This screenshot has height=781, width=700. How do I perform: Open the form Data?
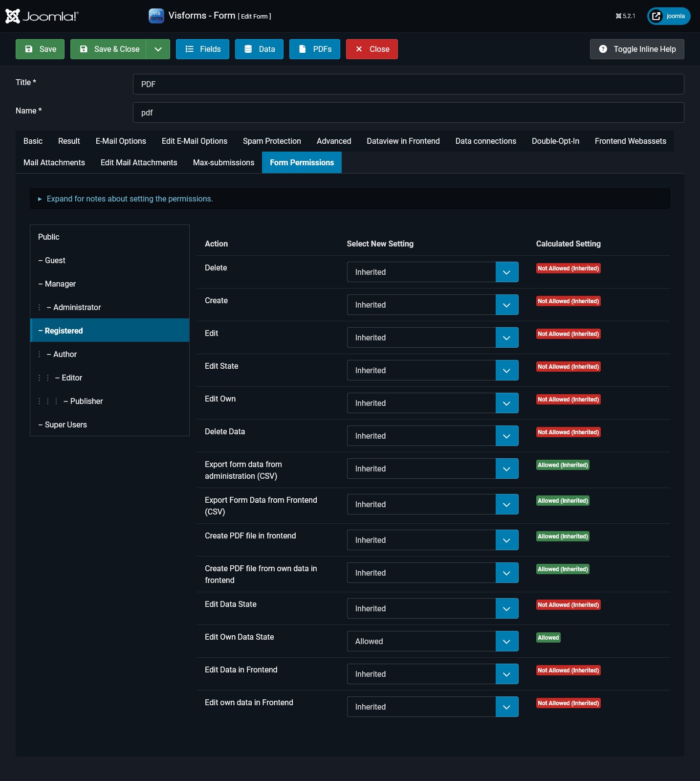click(259, 49)
